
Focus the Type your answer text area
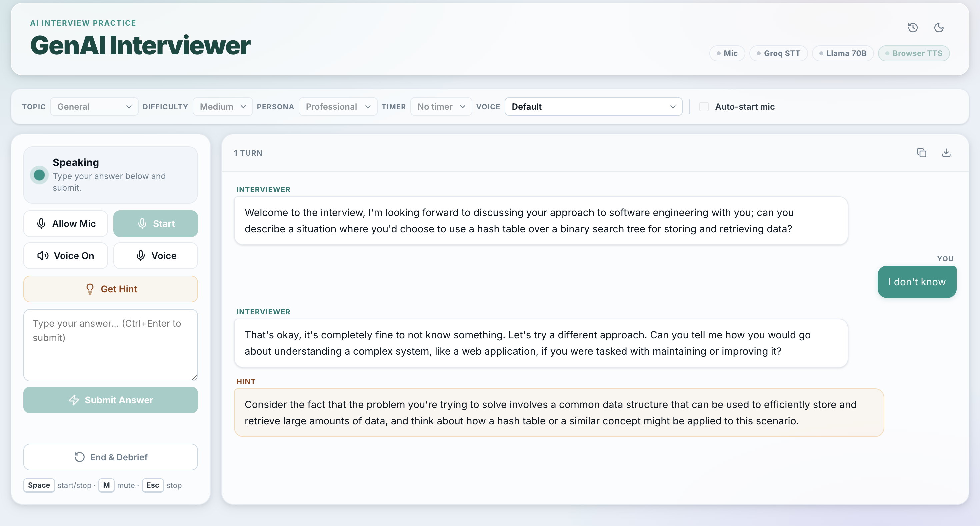111,345
